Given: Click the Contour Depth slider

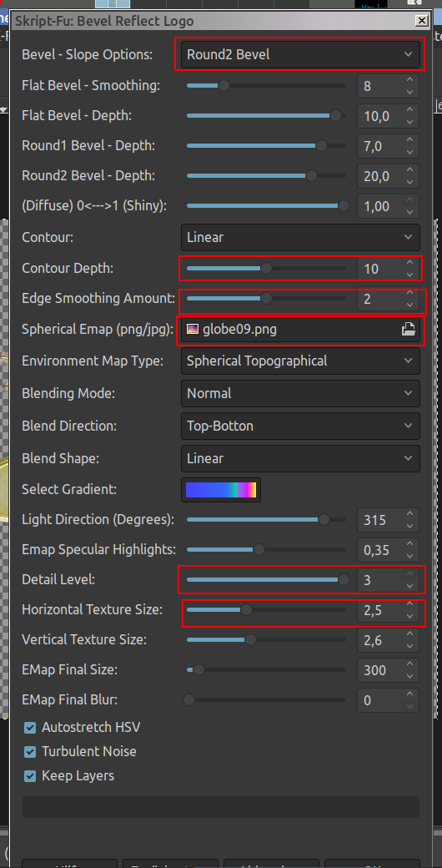Looking at the screenshot, I should [x=266, y=269].
